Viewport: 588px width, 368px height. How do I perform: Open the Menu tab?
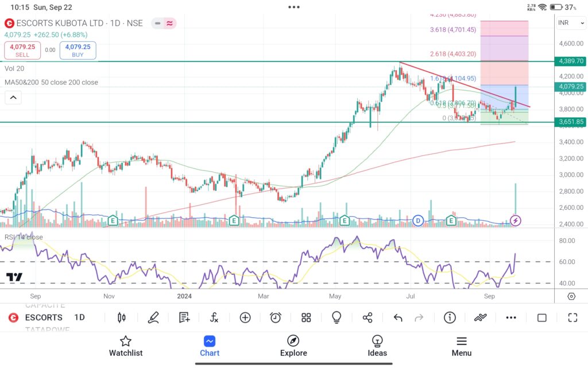click(462, 346)
